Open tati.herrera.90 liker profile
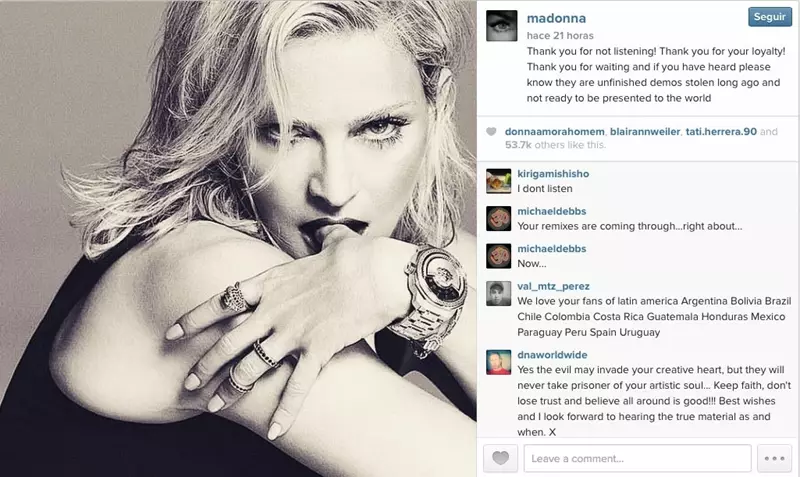800x477 pixels. [721, 132]
